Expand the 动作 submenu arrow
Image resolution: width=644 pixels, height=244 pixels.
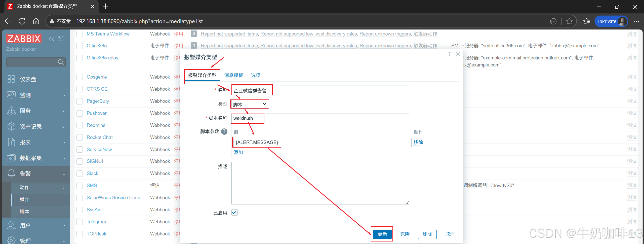[x=64, y=188]
